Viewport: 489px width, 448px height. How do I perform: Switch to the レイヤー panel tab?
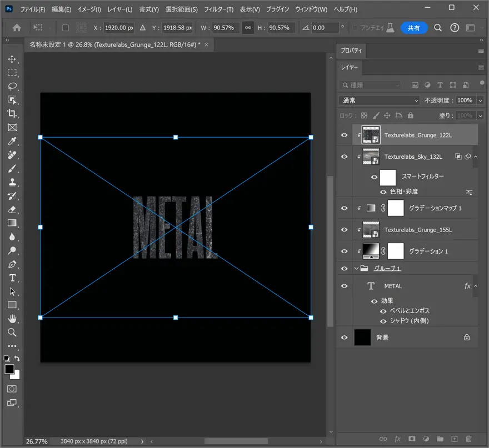tap(350, 67)
